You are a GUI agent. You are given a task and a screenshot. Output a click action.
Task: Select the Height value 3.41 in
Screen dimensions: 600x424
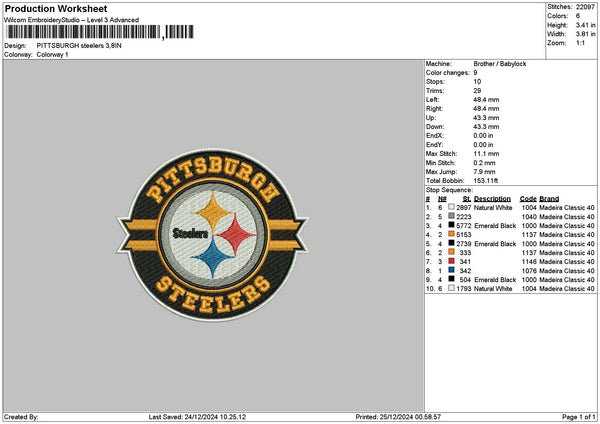pyautogui.click(x=585, y=25)
